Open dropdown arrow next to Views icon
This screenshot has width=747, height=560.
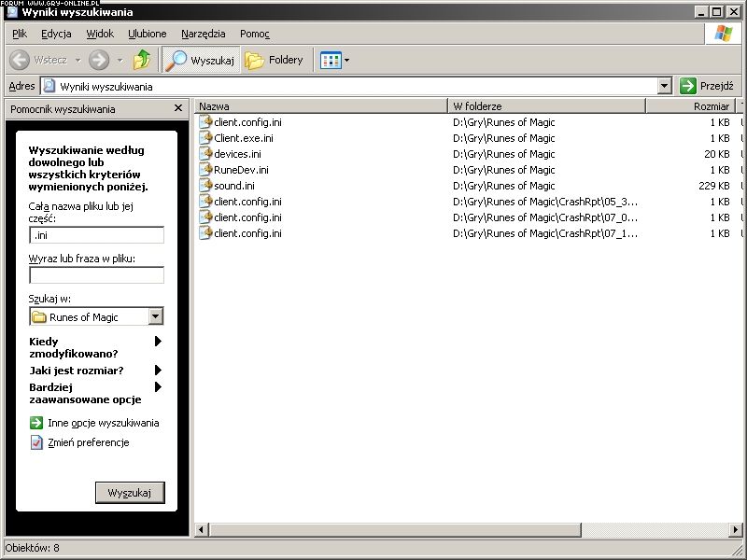pos(346,61)
